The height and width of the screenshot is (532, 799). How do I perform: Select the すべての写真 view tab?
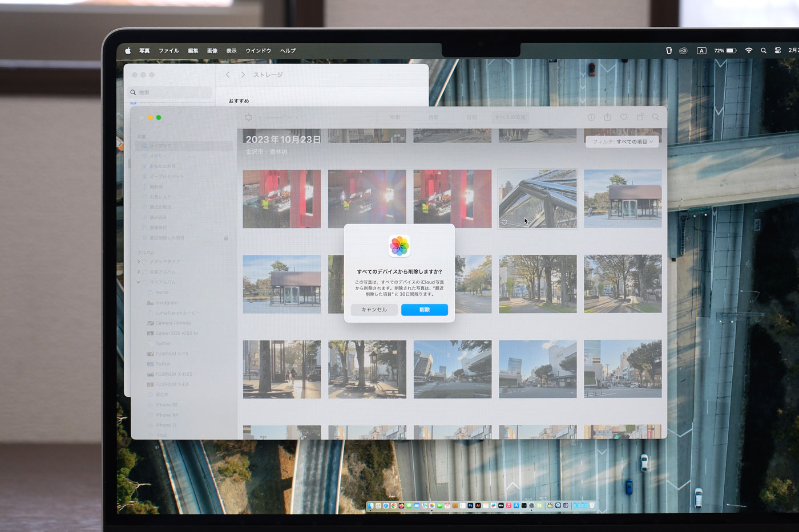[x=510, y=117]
